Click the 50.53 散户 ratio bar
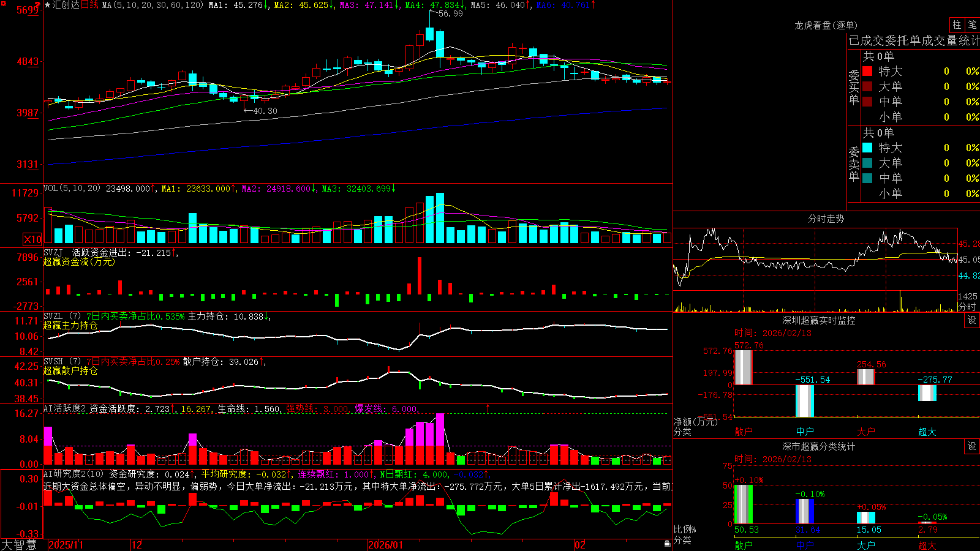 (743, 504)
